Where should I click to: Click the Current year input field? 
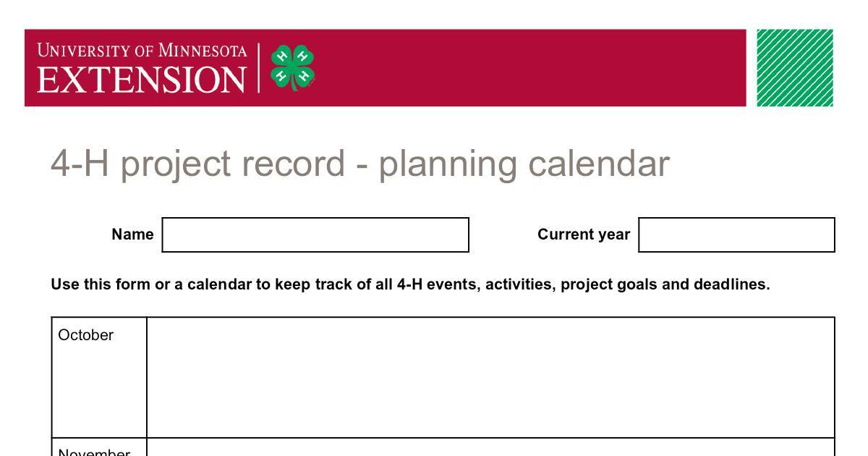click(736, 235)
